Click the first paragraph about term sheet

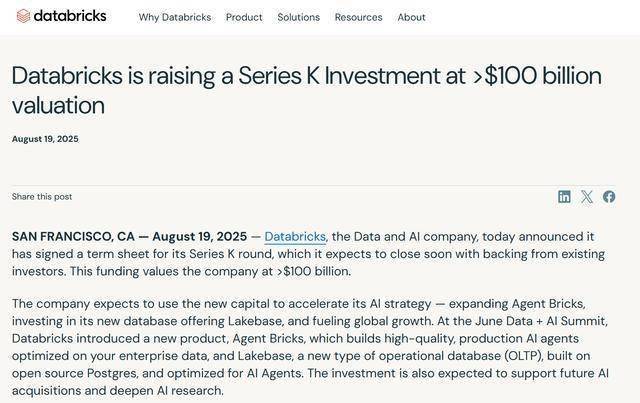[x=308, y=254]
